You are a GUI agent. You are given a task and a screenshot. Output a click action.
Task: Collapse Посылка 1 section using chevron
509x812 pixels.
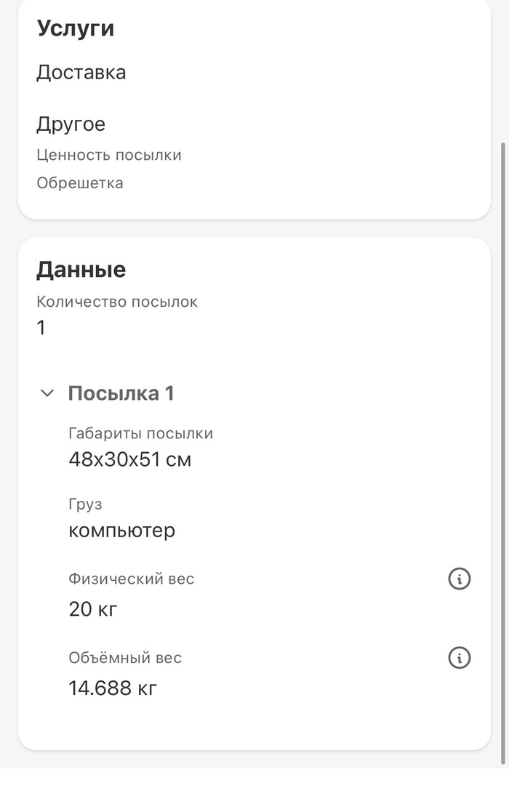point(47,393)
